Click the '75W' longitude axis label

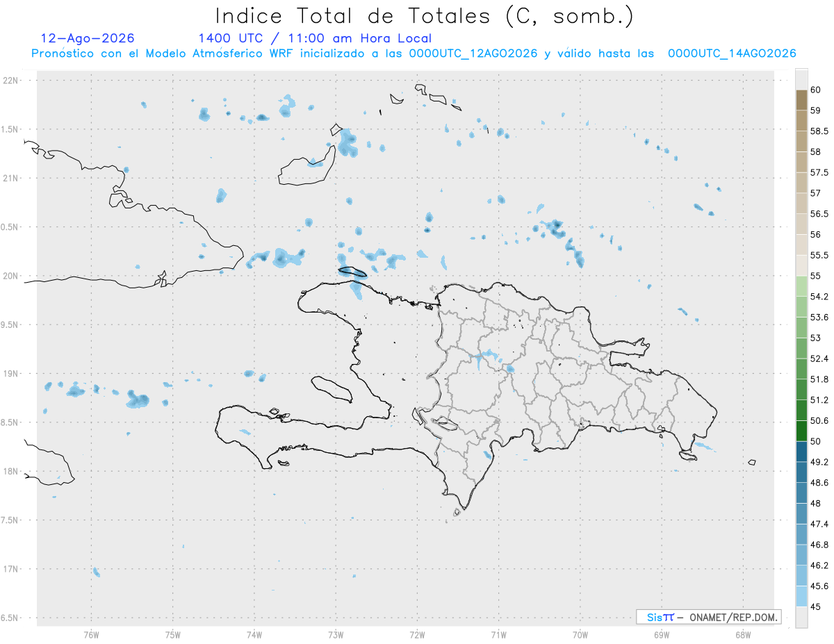pyautogui.click(x=173, y=635)
